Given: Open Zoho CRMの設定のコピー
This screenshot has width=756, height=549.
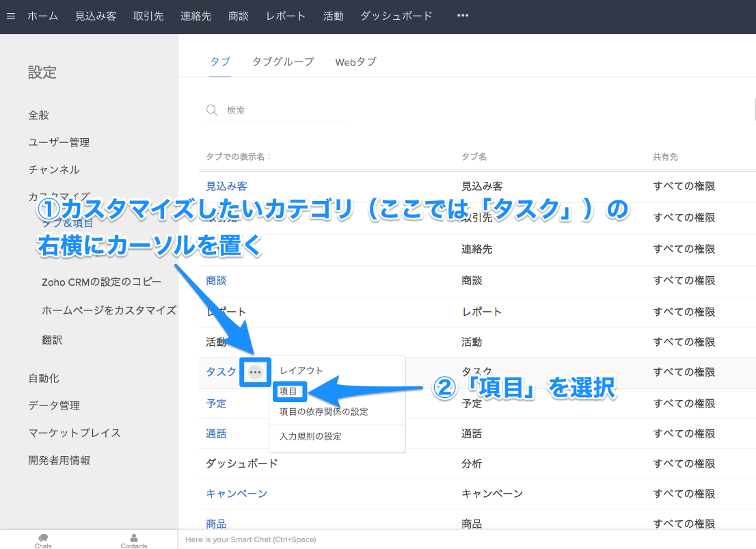Looking at the screenshot, I should point(101,282).
